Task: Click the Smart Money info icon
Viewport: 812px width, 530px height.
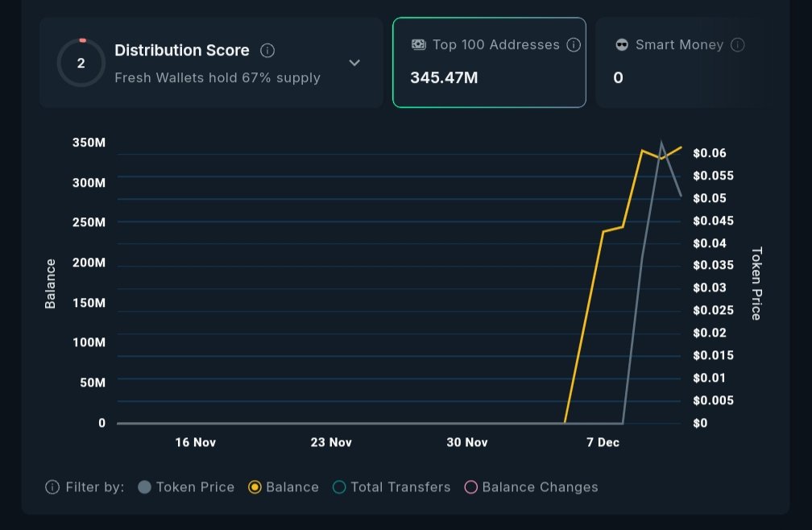Action: [737, 45]
